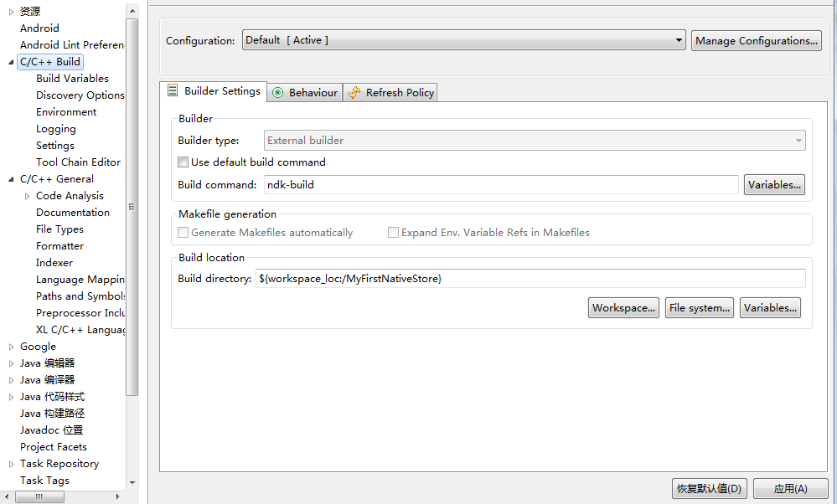Click the tree horizontal scrollbar thumb
This screenshot has width=837, height=504.
[x=39, y=496]
